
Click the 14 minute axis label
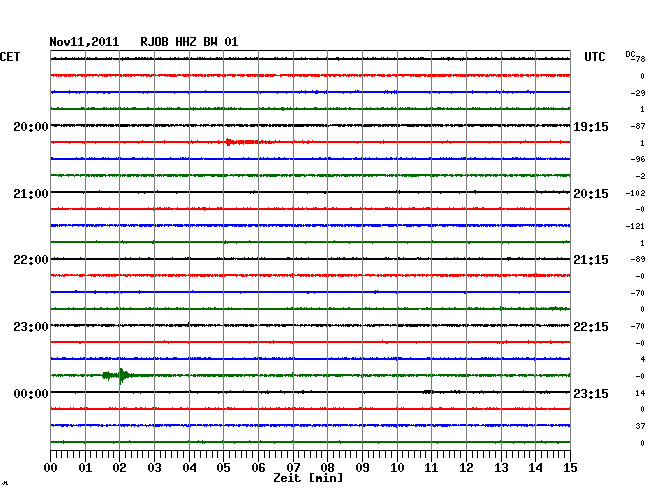(535, 467)
